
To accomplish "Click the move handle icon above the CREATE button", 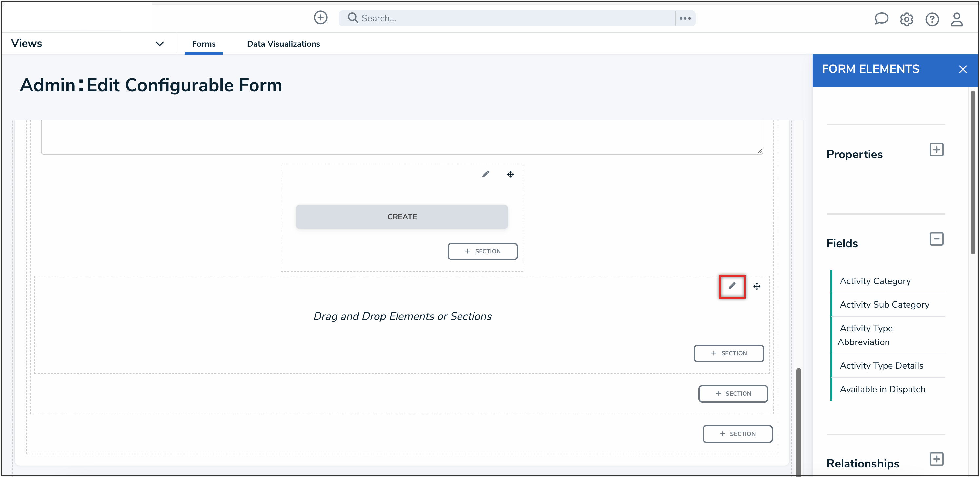I will pyautogui.click(x=510, y=174).
